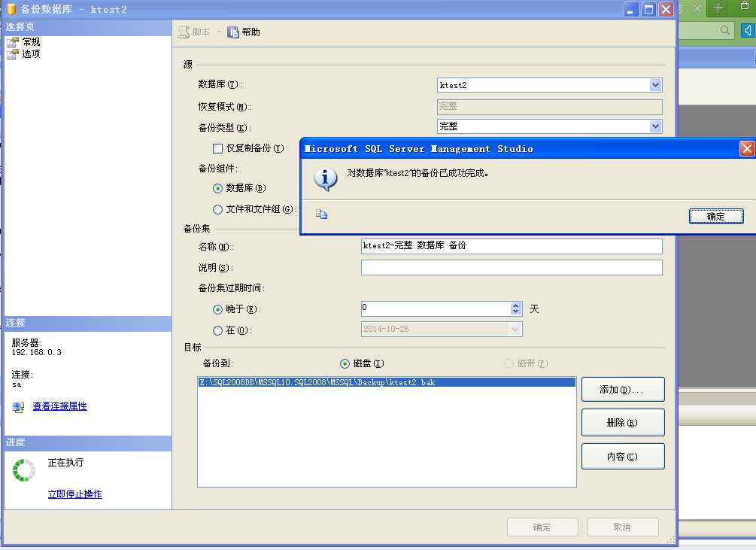
Task: Click the 说明 description input field
Action: pos(512,268)
